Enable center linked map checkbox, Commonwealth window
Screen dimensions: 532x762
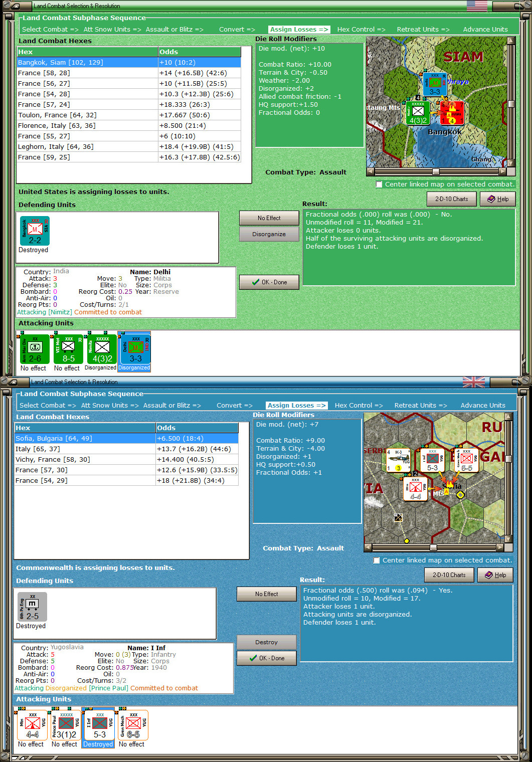coord(377,560)
